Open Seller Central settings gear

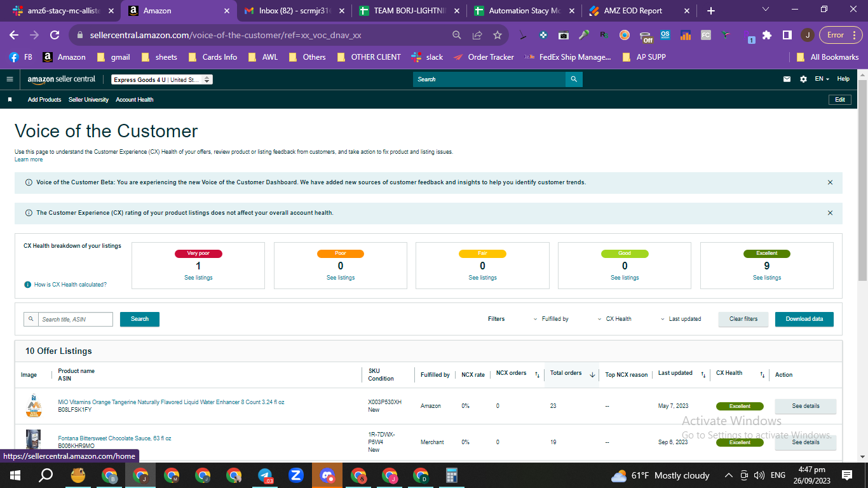[803, 79]
